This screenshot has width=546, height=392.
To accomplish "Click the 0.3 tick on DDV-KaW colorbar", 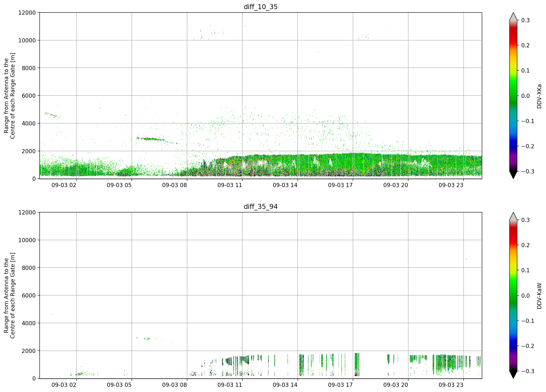I will [526, 220].
